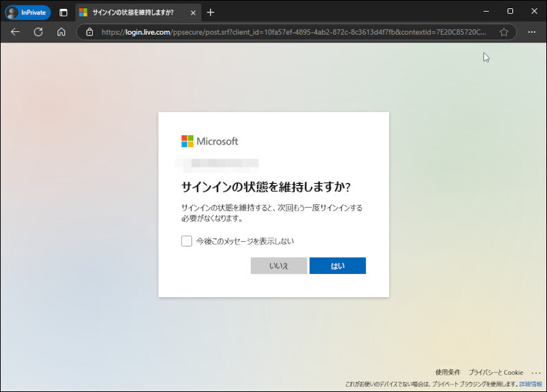Viewport: 547px width, 392px height.
Task: View site info via lock icon
Action: (90, 32)
